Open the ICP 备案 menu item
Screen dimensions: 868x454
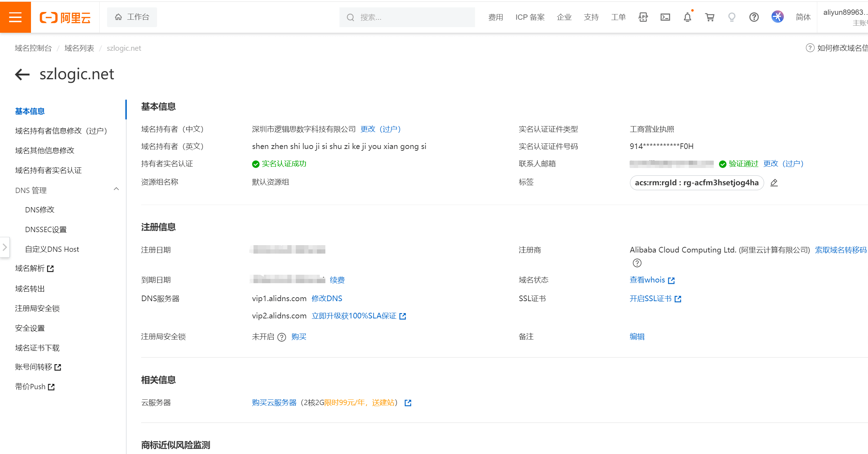(x=530, y=17)
